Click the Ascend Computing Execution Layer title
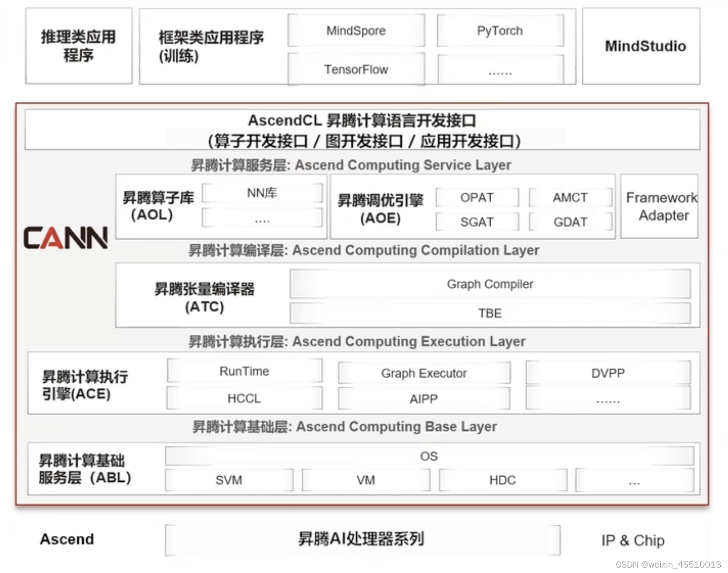The height and width of the screenshot is (573, 728). click(x=357, y=341)
